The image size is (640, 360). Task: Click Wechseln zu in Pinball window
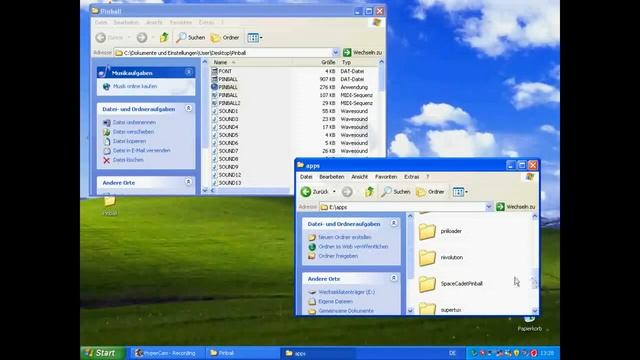(362, 53)
